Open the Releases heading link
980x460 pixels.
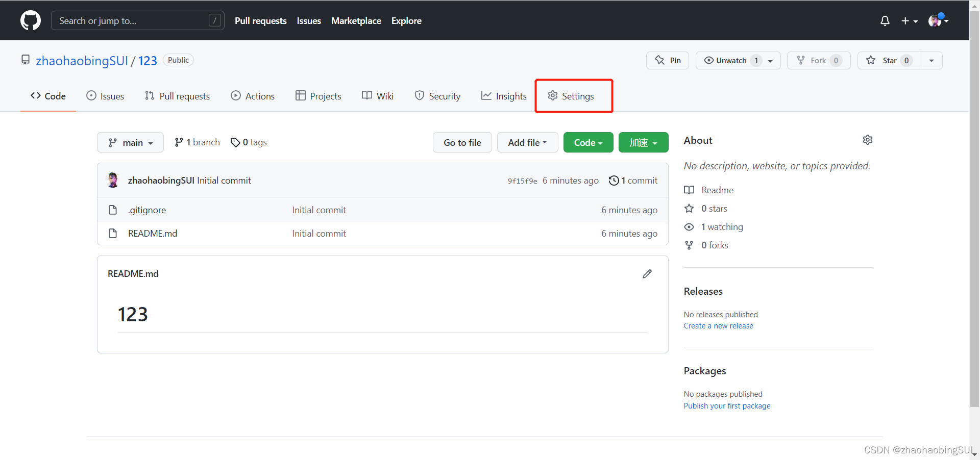703,291
